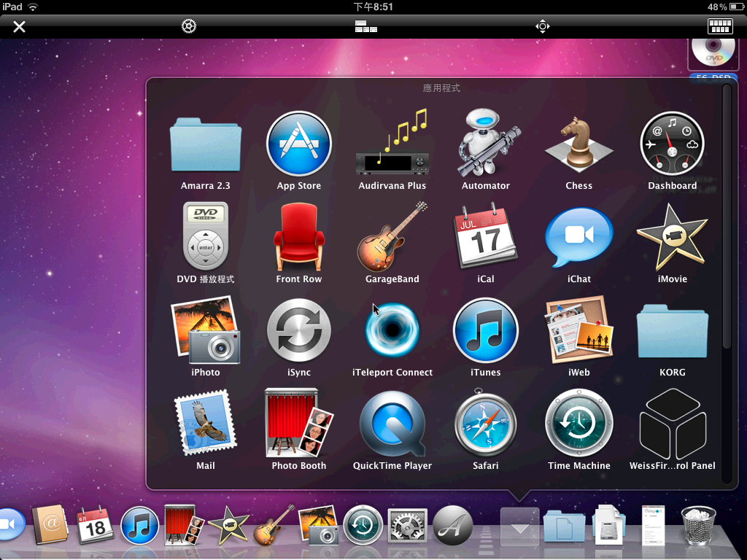Launch iPhoto from the Dock
The width and height of the screenshot is (747, 560).
[318, 525]
